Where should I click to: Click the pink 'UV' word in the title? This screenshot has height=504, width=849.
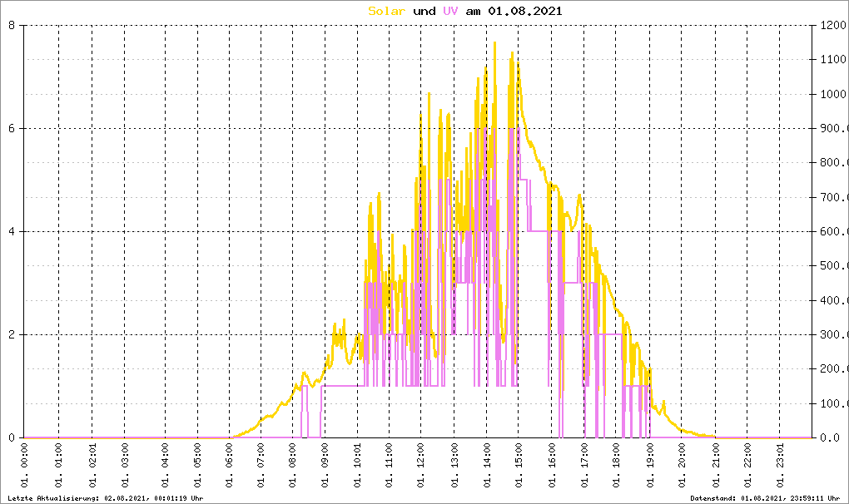pyautogui.click(x=450, y=11)
